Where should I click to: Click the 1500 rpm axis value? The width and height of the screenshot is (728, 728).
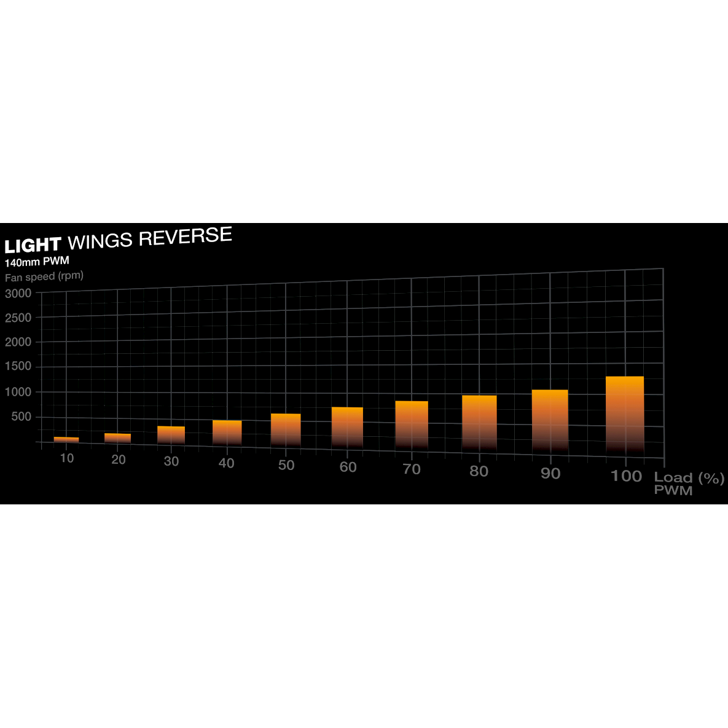pos(18,366)
